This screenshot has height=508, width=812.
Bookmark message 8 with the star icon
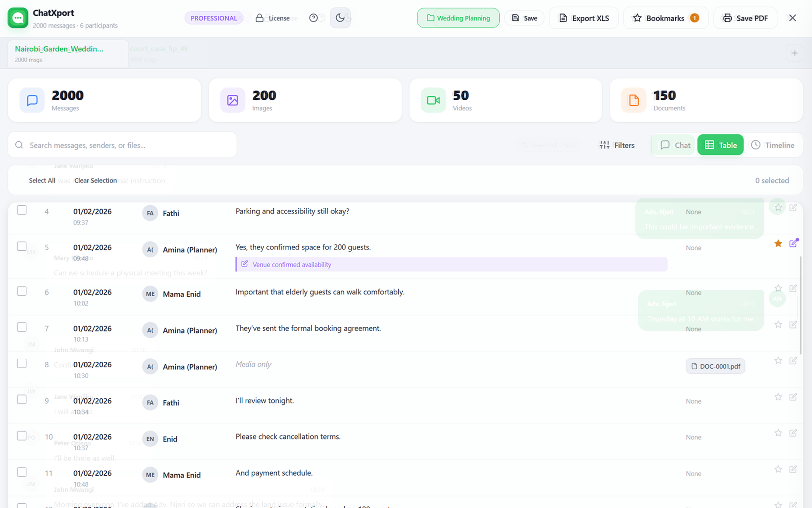(777, 361)
